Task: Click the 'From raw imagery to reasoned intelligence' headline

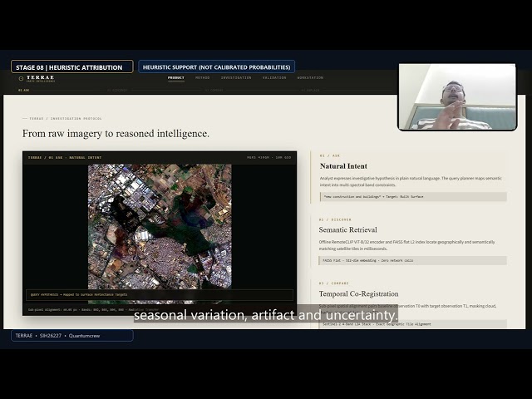Action: [x=116, y=134]
